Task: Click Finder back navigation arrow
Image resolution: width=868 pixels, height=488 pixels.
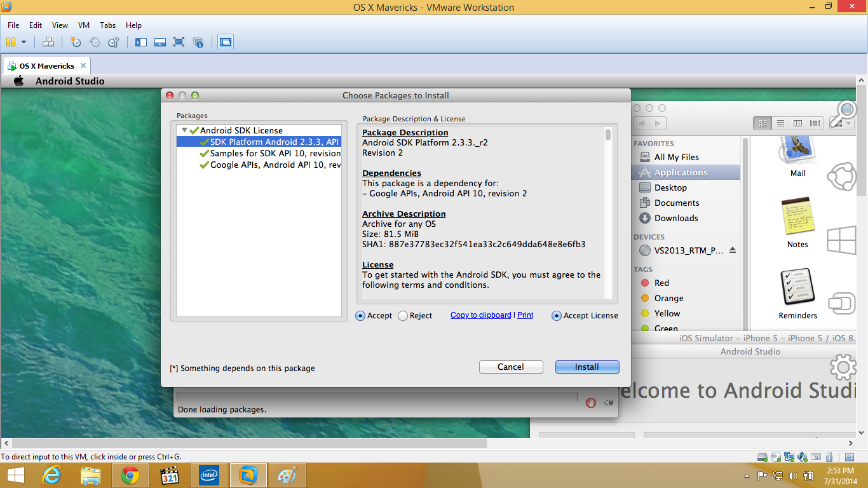Action: click(642, 123)
